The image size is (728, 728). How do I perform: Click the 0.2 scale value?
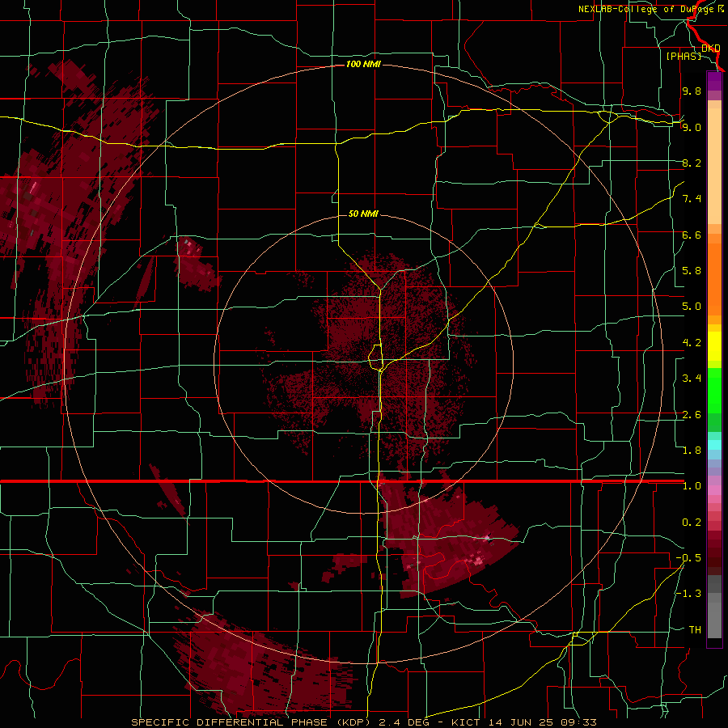tap(692, 523)
